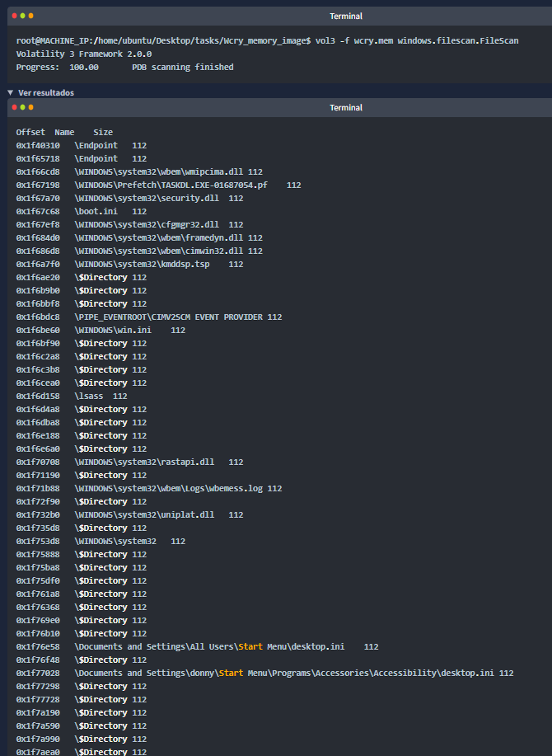552x756 pixels.
Task: Click the framedyn.dll path entry
Action: click(x=158, y=237)
